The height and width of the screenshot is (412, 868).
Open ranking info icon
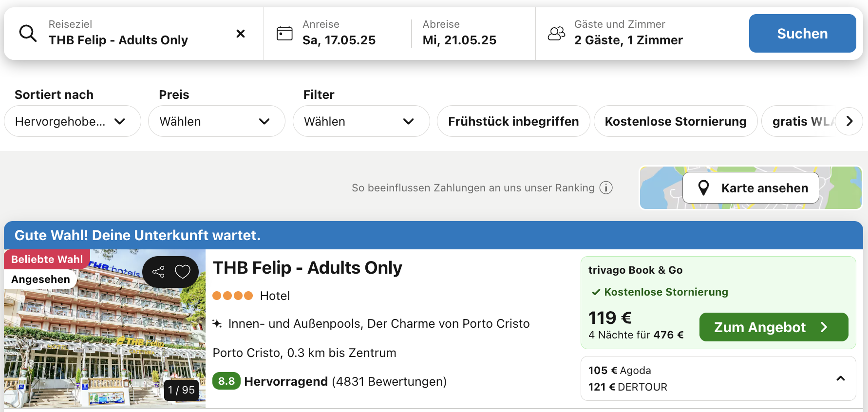point(606,188)
